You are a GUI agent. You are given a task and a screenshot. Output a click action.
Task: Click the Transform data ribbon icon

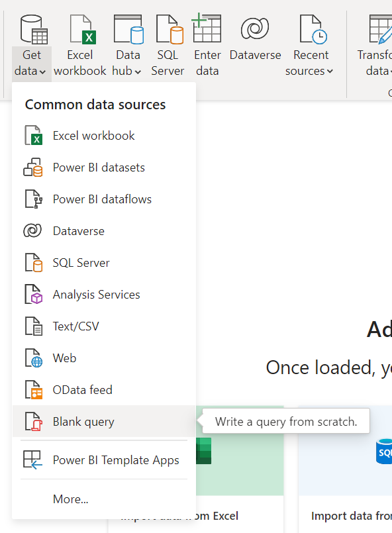pyautogui.click(x=381, y=30)
